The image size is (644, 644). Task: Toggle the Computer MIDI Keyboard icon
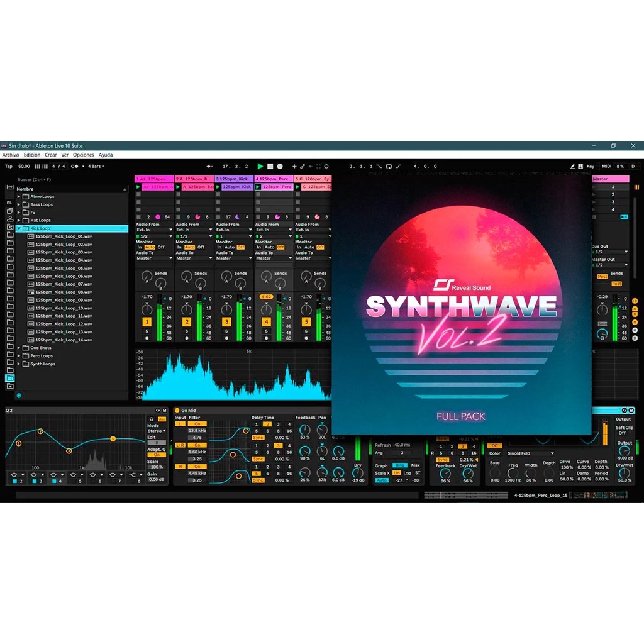580,166
